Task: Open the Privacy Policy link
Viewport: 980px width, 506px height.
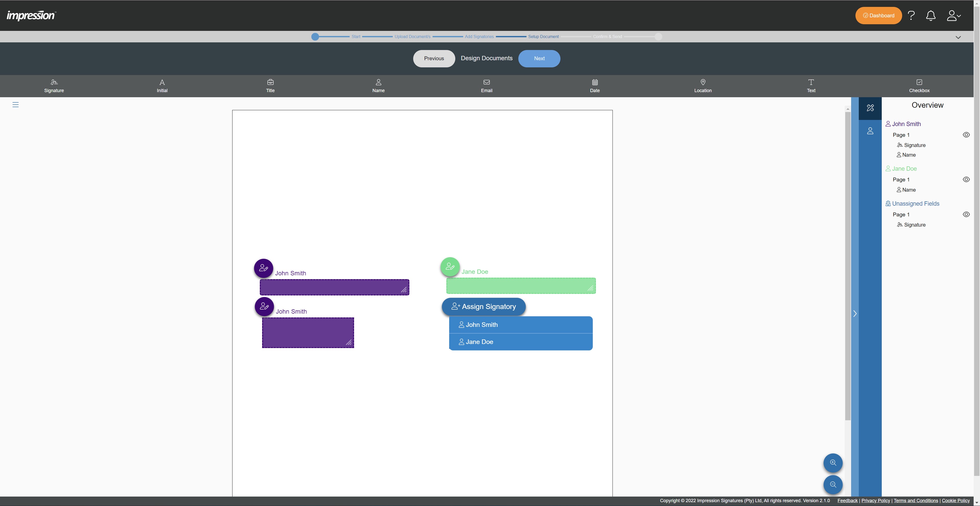Action: coord(875,501)
